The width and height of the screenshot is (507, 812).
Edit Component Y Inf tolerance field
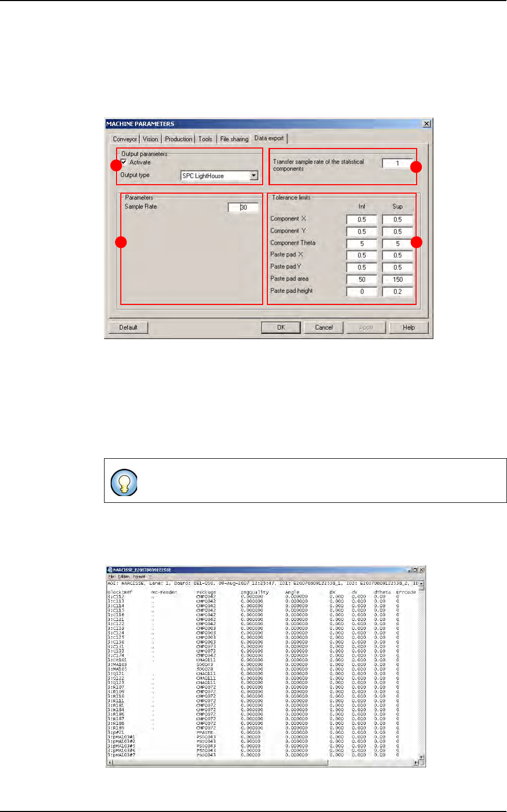pos(362,231)
